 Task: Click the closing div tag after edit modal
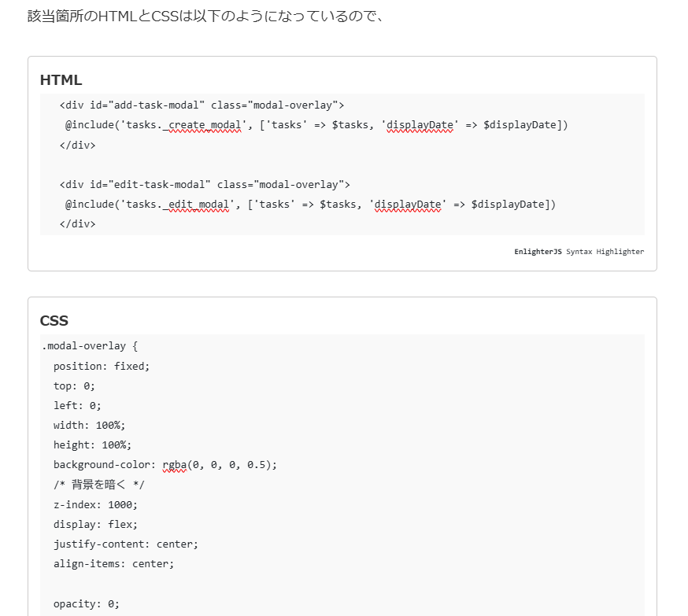pos(77,224)
